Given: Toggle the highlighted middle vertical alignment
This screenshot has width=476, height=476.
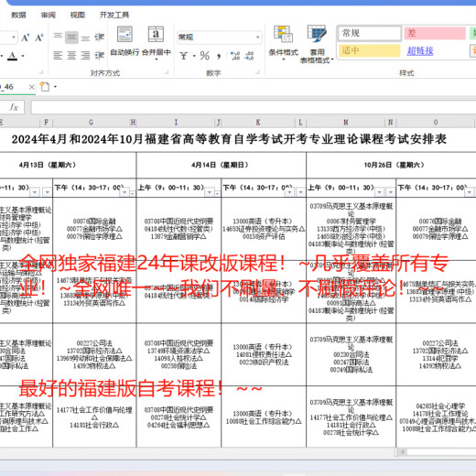Looking at the screenshot, I should tap(71, 38).
